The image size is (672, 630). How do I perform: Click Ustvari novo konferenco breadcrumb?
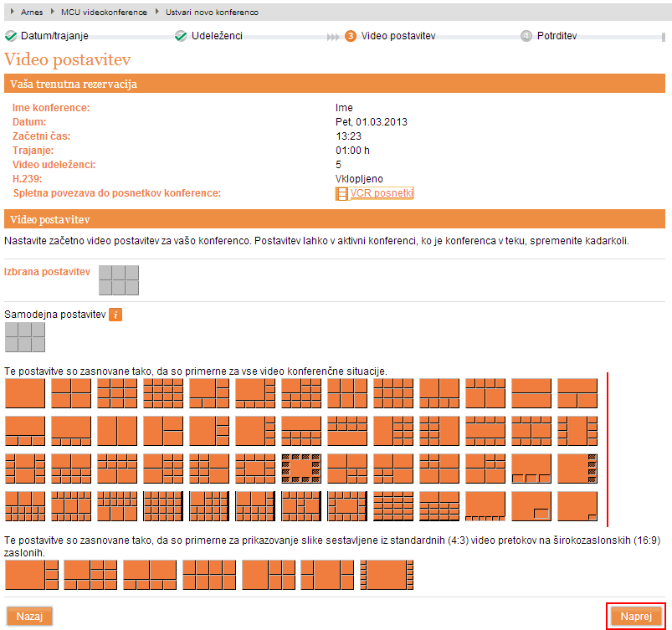(x=212, y=13)
